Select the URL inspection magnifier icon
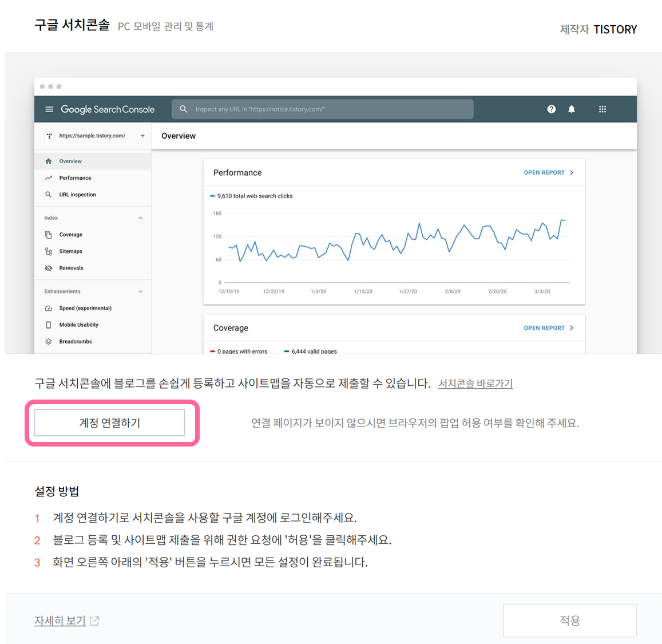 point(49,194)
